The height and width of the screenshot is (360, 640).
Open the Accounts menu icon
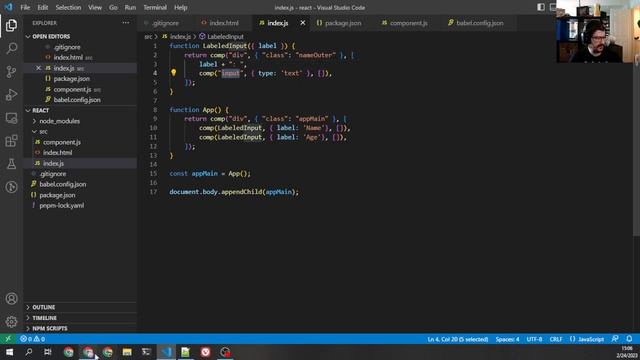(x=11, y=299)
